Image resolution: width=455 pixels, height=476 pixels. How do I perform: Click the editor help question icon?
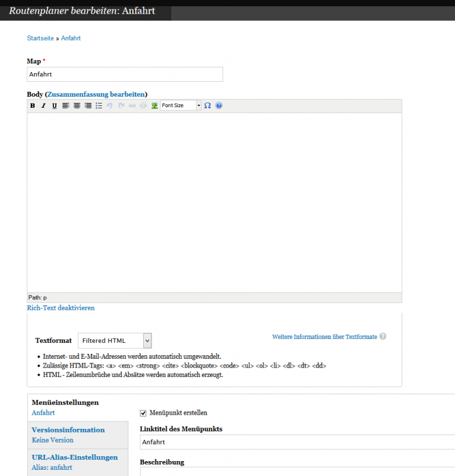[x=219, y=106]
